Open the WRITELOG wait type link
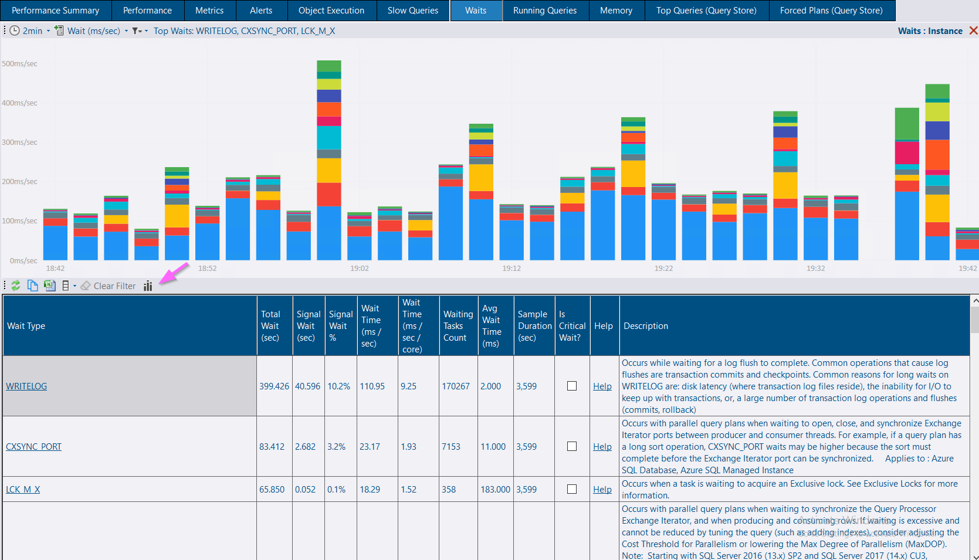This screenshot has height=560, width=979. pyautogui.click(x=26, y=386)
